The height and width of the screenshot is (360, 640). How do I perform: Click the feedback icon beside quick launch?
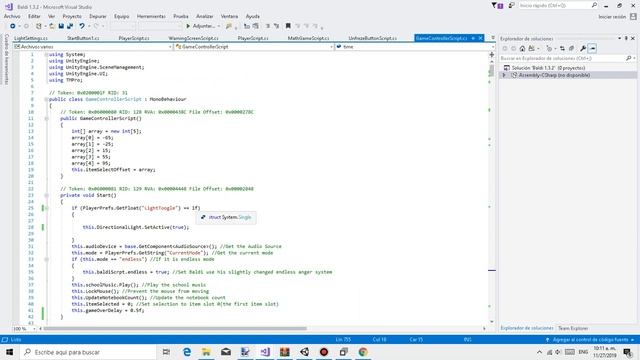click(x=511, y=6)
